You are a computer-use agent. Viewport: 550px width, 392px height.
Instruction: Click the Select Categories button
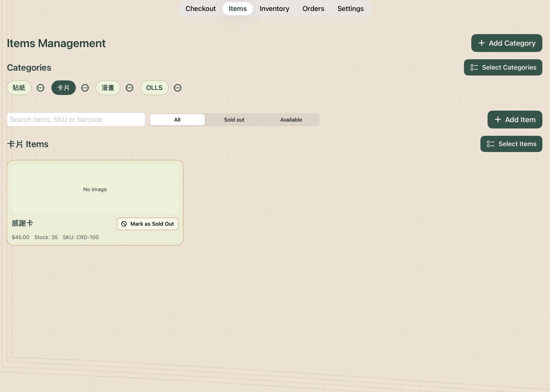click(503, 67)
